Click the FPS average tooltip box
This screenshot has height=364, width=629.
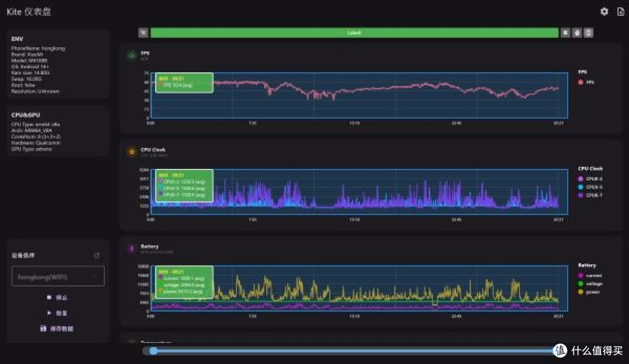(x=184, y=83)
